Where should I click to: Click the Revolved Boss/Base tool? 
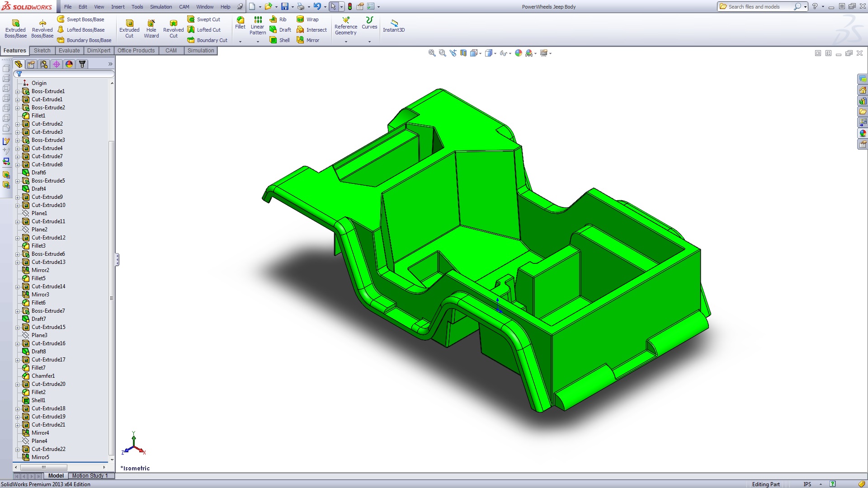click(42, 28)
